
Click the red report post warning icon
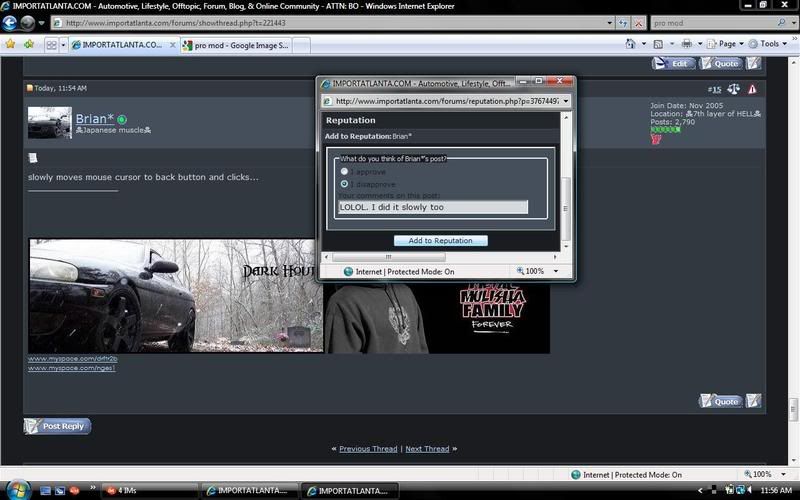click(x=752, y=89)
